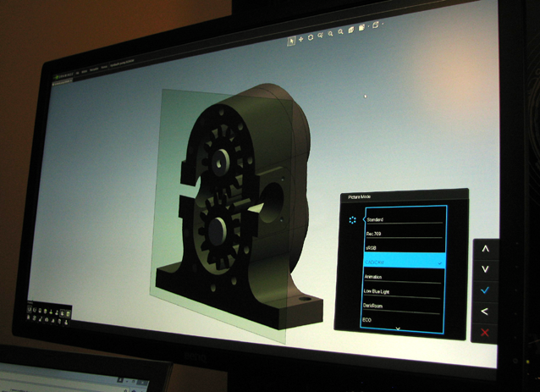Click the Picture Mode header title
The height and width of the screenshot is (392, 540).
pos(360,196)
